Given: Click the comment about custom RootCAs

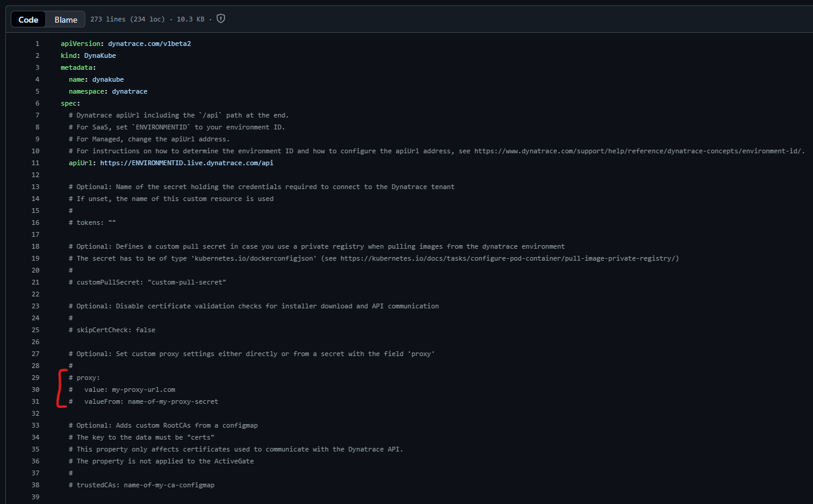Looking at the screenshot, I should click(163, 425).
